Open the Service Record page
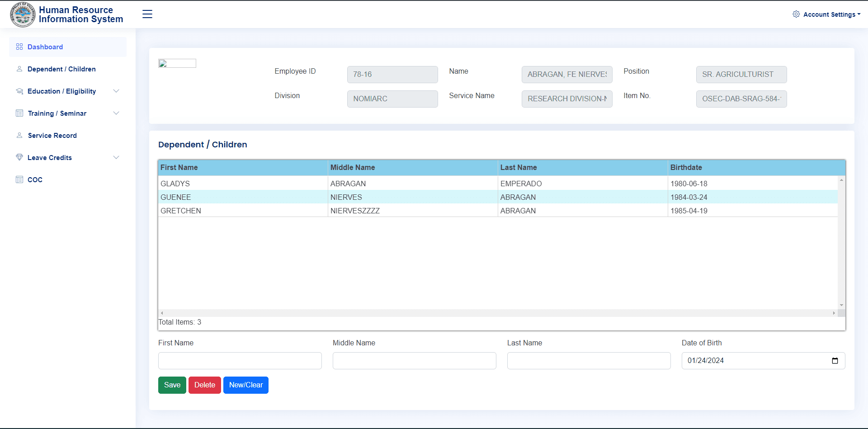Image resolution: width=868 pixels, height=429 pixels. coord(68,136)
